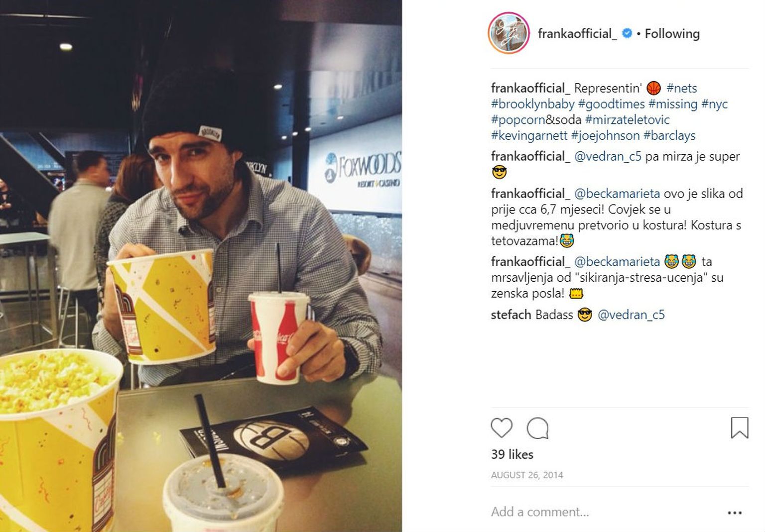Click the blue verified badge
The width and height of the screenshot is (765, 532).
(x=628, y=33)
